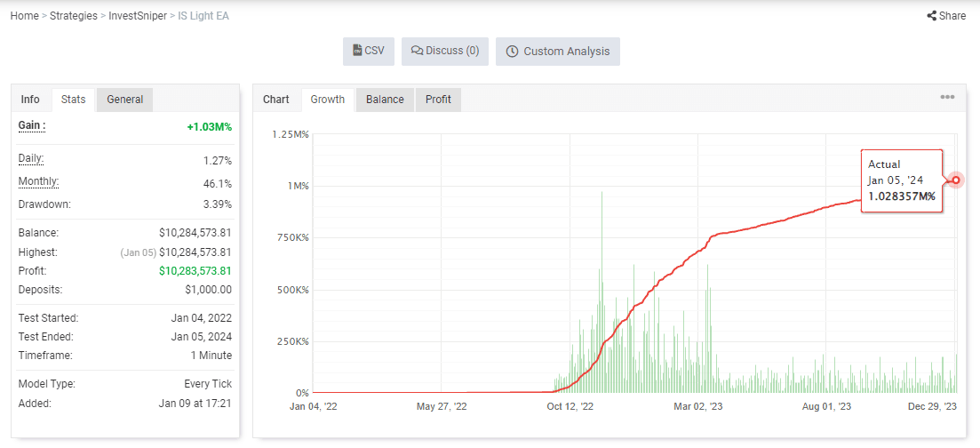Image resolution: width=980 pixels, height=448 pixels.
Task: Select the Growth chart tab
Action: click(328, 100)
